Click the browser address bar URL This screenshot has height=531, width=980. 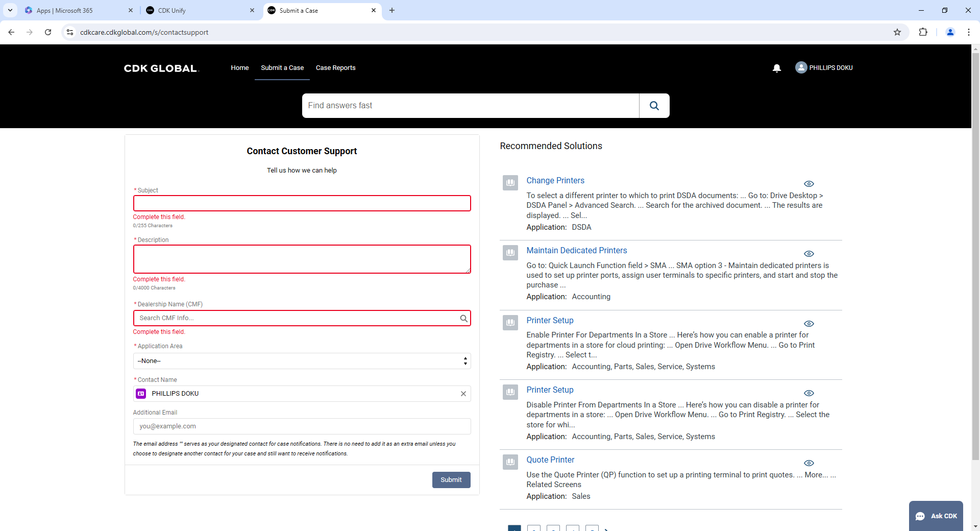point(144,32)
